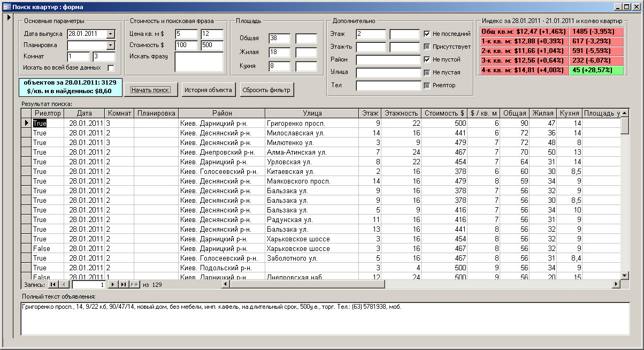Click the 'Комнат' field containing 3
Screen dimensions: 644x350
click(x=104, y=56)
